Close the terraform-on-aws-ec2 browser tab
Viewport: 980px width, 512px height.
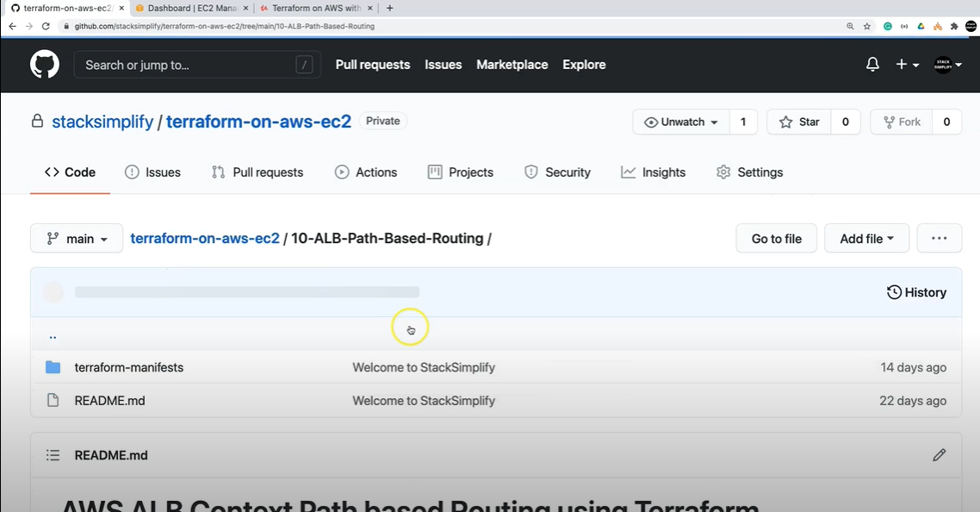(121, 8)
